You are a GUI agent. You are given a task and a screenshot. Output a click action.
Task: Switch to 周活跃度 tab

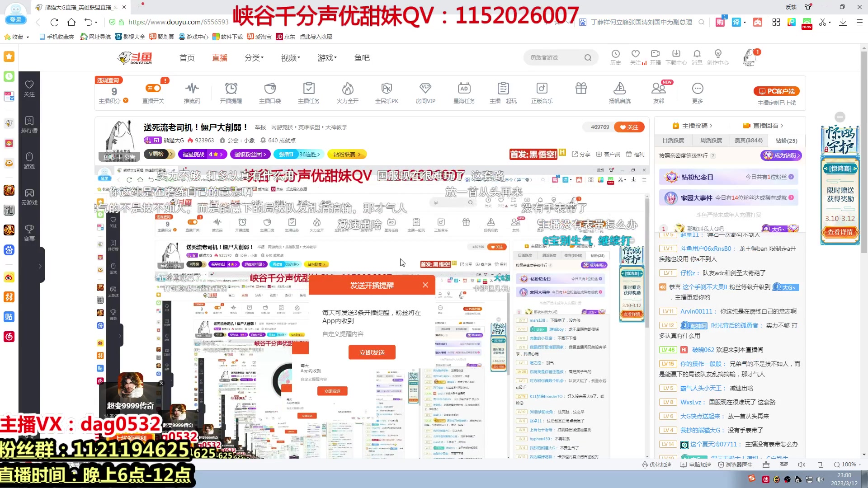click(x=711, y=141)
